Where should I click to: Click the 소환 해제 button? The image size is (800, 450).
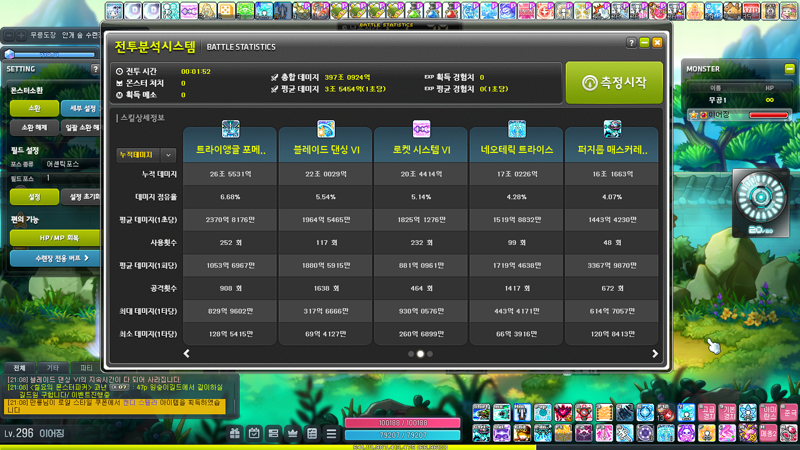coord(34,128)
